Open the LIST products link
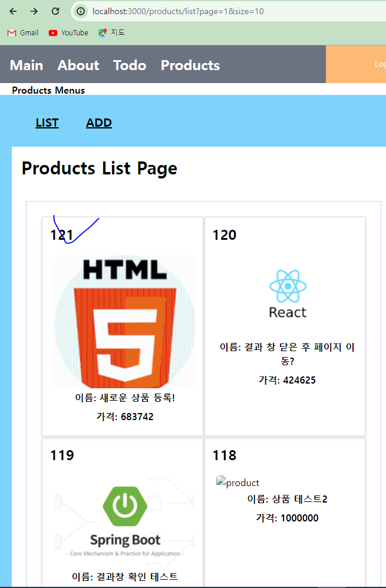The width and height of the screenshot is (386, 588). tap(47, 123)
